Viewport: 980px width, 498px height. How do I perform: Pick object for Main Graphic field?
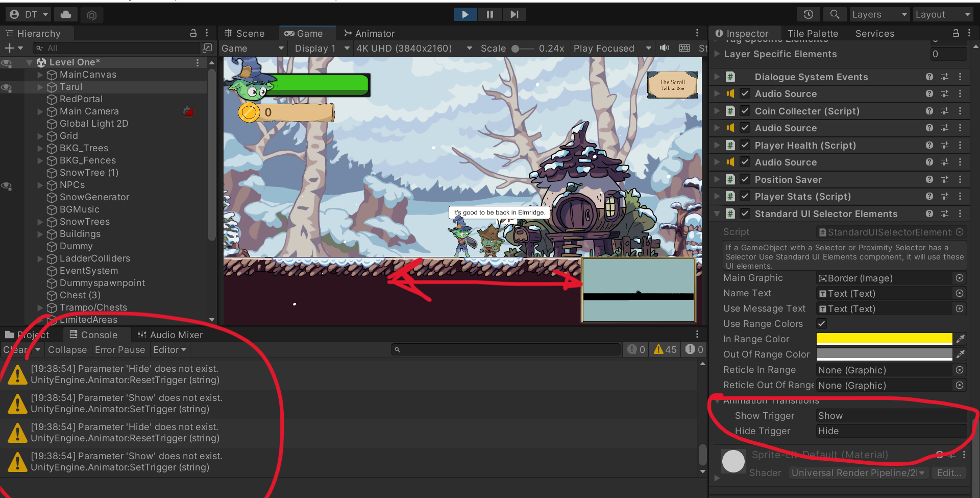pyautogui.click(x=960, y=278)
